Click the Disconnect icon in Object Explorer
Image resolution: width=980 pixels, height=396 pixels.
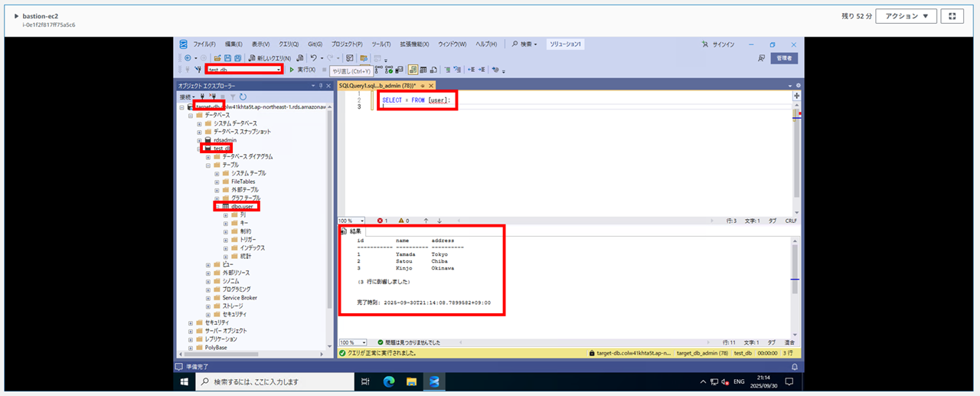pyautogui.click(x=212, y=97)
